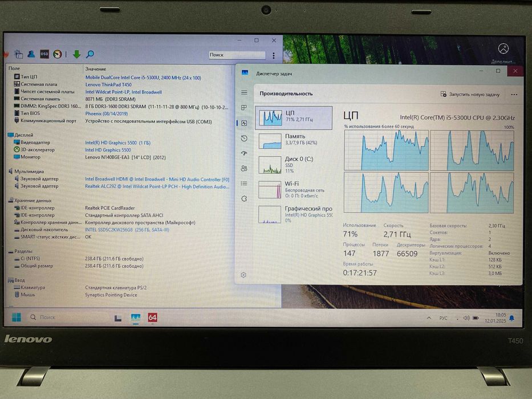Screen dimensions: 532x399
Task: Open Intel Wildcat Point-LP chipset link
Action: [123, 92]
